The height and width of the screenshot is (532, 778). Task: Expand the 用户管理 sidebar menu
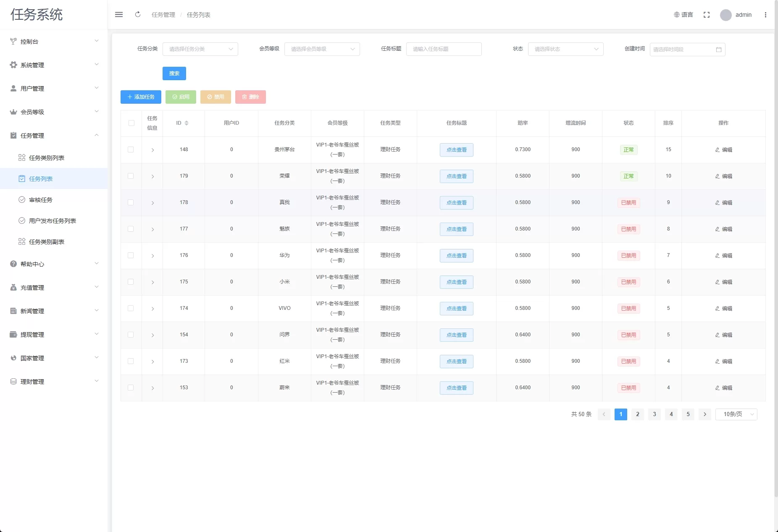click(x=54, y=89)
